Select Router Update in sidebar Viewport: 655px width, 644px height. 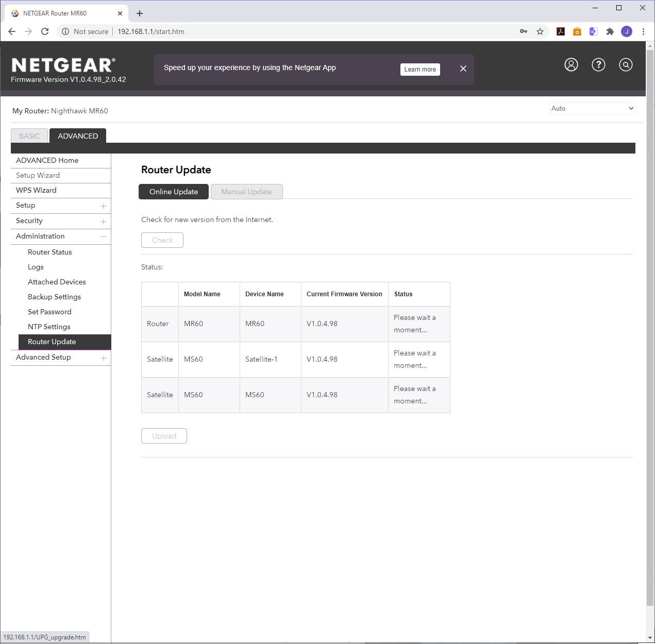click(x=65, y=342)
